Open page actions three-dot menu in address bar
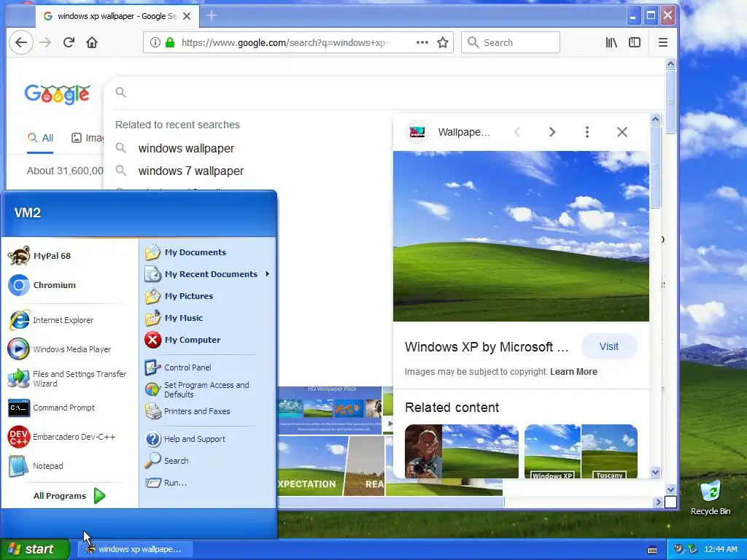The image size is (747, 560). tap(422, 42)
